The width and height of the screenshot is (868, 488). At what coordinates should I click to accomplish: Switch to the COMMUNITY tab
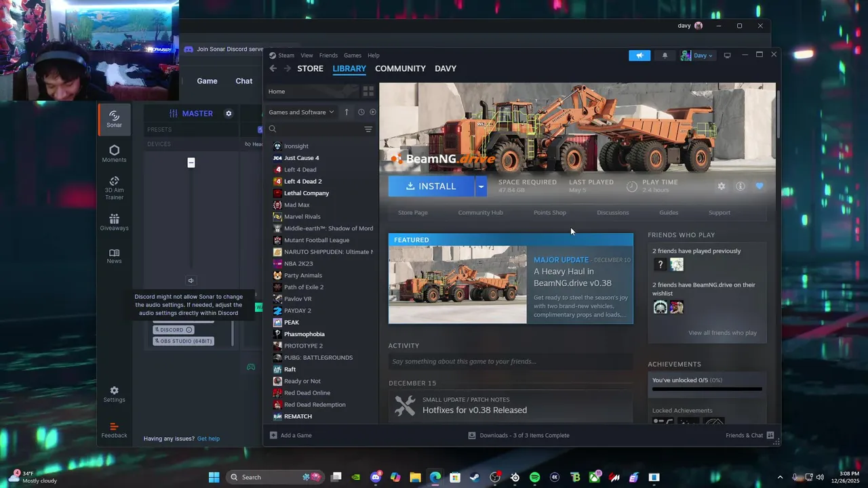pos(400,68)
